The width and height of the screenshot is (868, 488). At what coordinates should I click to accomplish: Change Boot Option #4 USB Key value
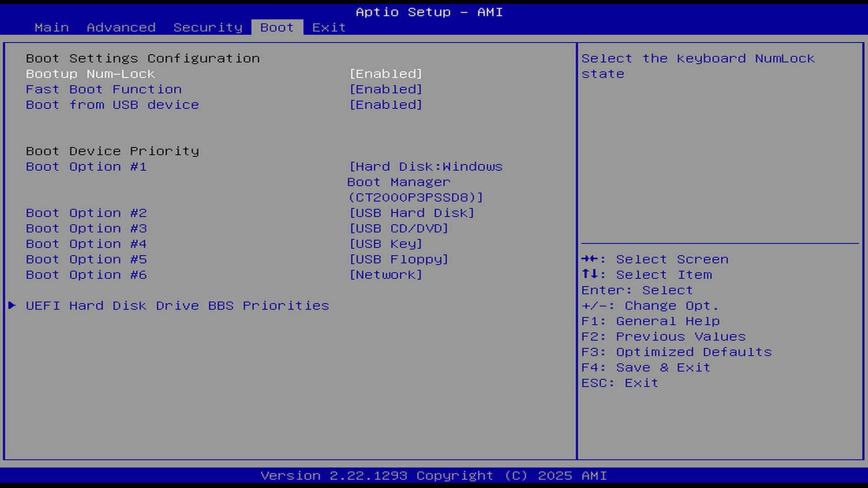[386, 244]
